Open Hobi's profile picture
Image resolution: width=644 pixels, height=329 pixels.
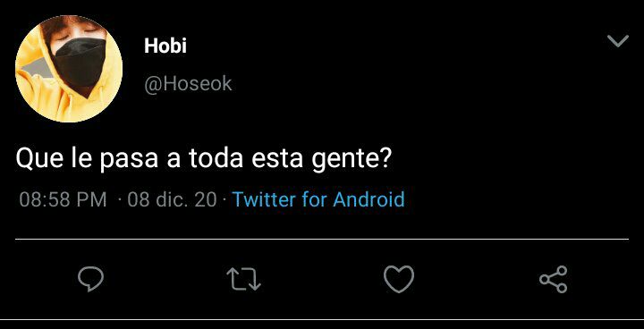point(69,69)
